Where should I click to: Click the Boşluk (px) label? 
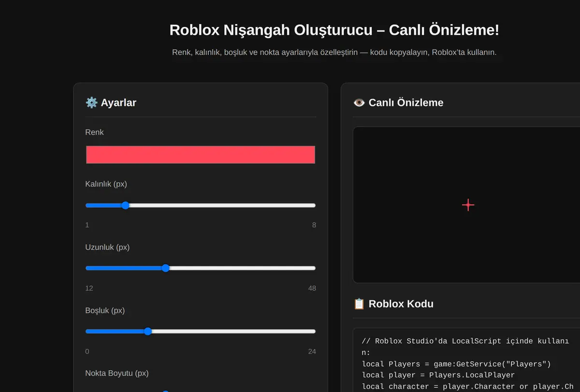point(105,311)
